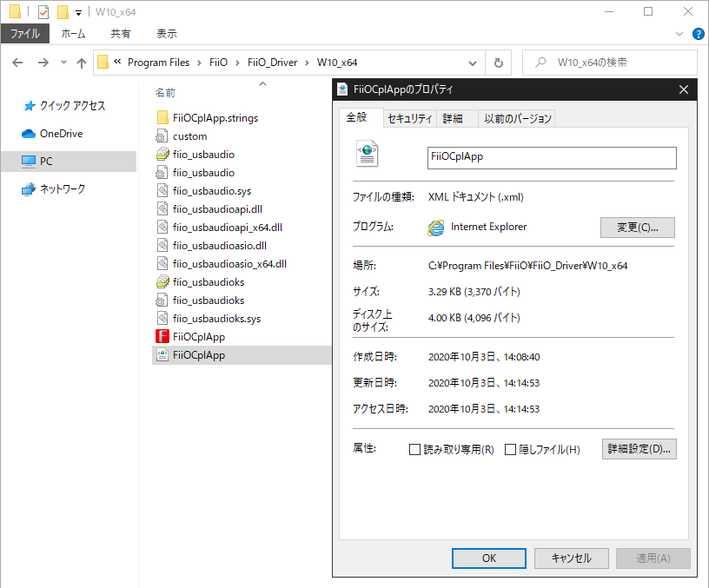
Task: Click the properties checkmark icon in the title bar
Action: coord(43,12)
